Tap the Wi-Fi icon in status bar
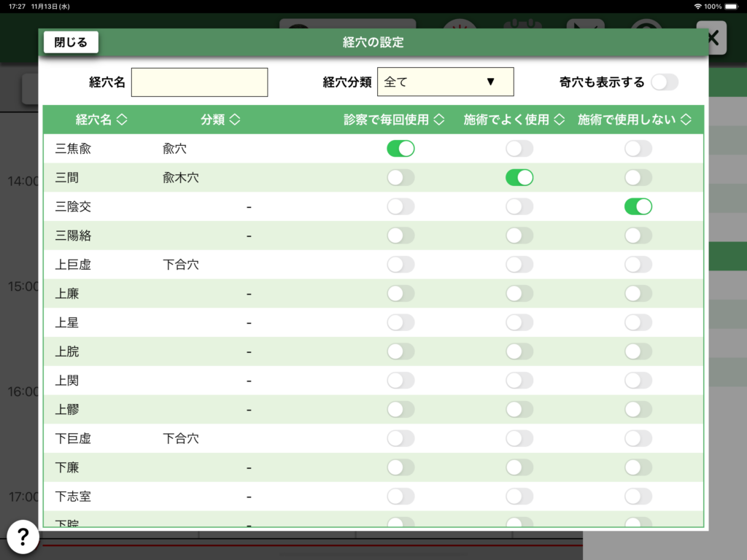This screenshot has height=560, width=747. 697,6
